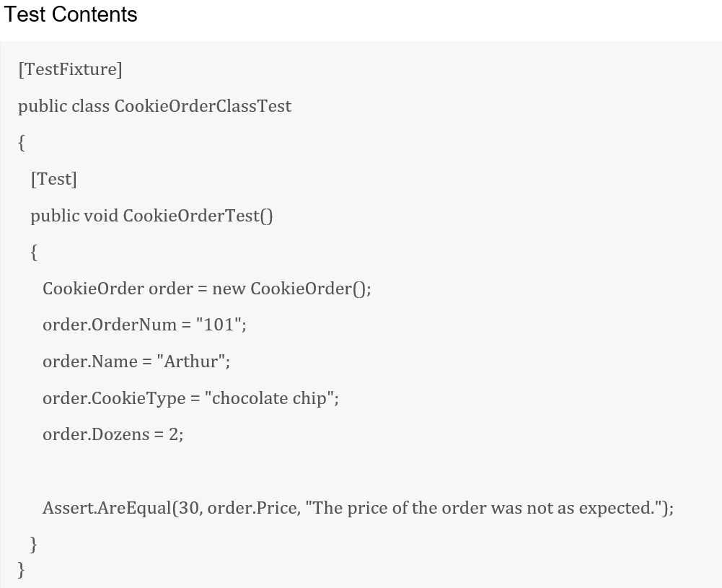
Task: Click the order.Price argument
Action: (x=252, y=508)
